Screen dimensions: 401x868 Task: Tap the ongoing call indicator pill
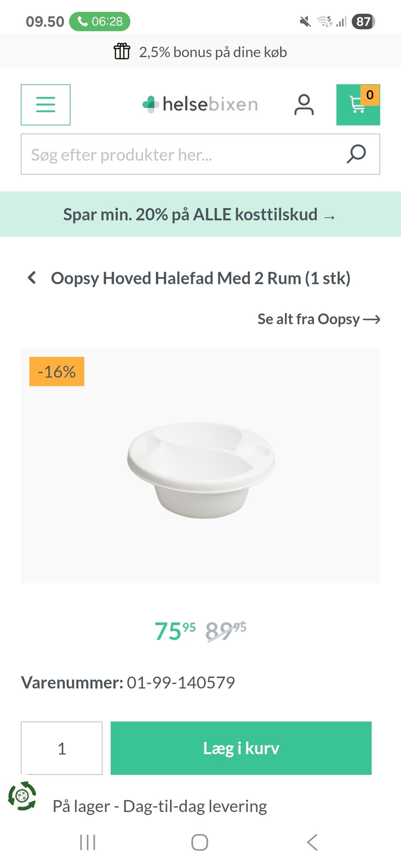tap(99, 21)
